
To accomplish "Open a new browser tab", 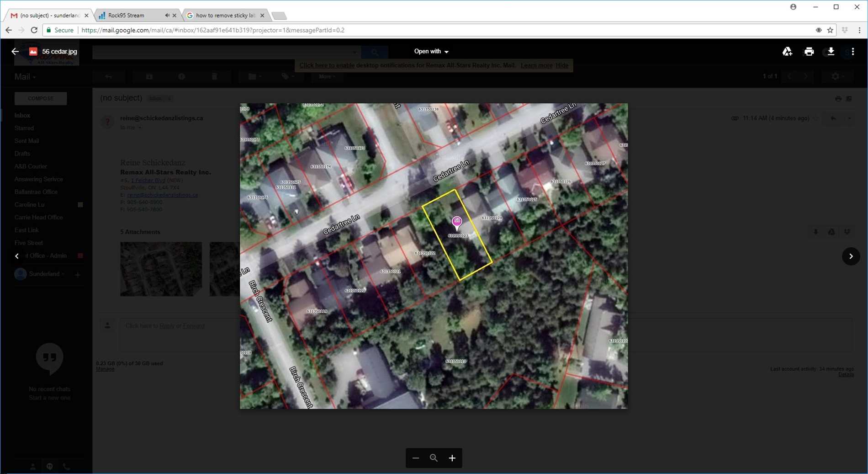I will (279, 16).
